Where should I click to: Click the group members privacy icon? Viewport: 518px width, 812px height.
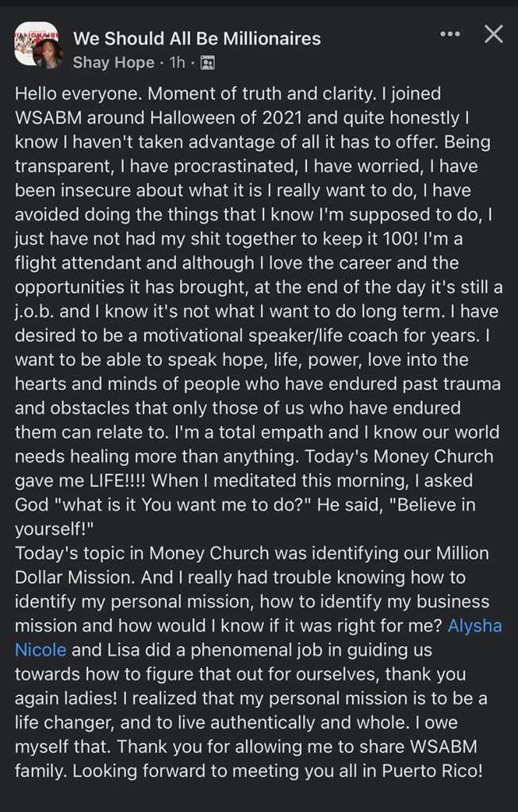[207, 61]
